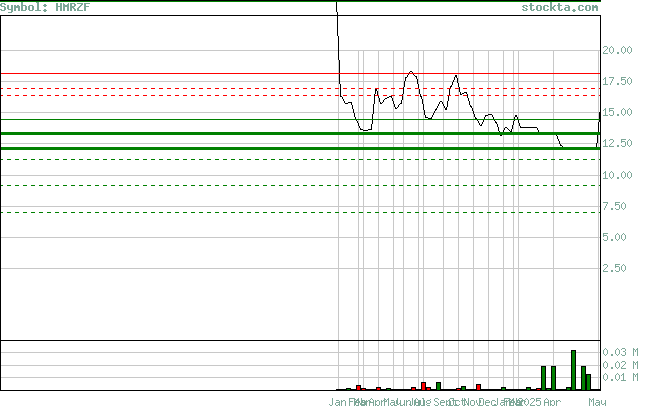This screenshot has height=406, width=655.
Task: Select the 15.00 price axis label
Action: [x=617, y=112]
